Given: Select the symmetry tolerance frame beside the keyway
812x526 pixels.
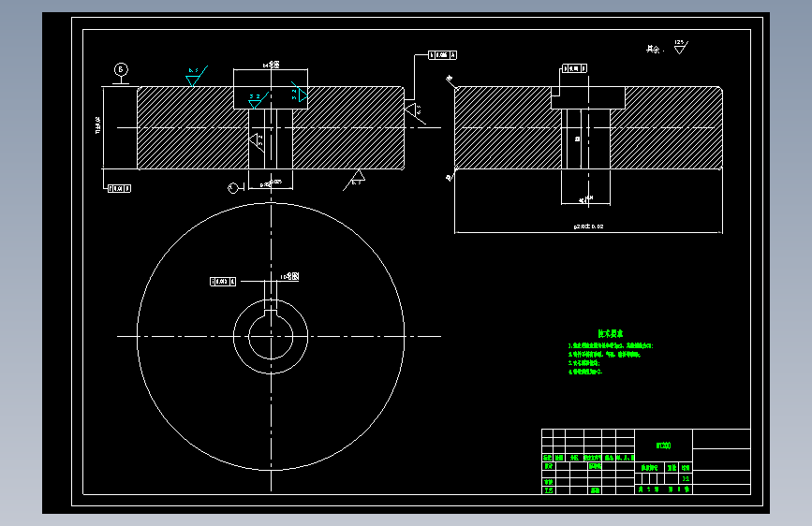Looking at the screenshot, I should point(223,281).
